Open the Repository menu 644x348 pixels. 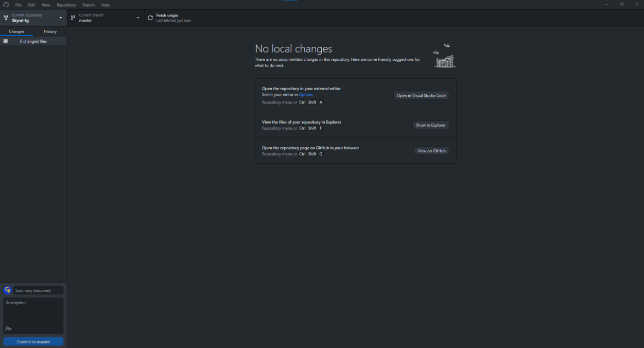[66, 5]
